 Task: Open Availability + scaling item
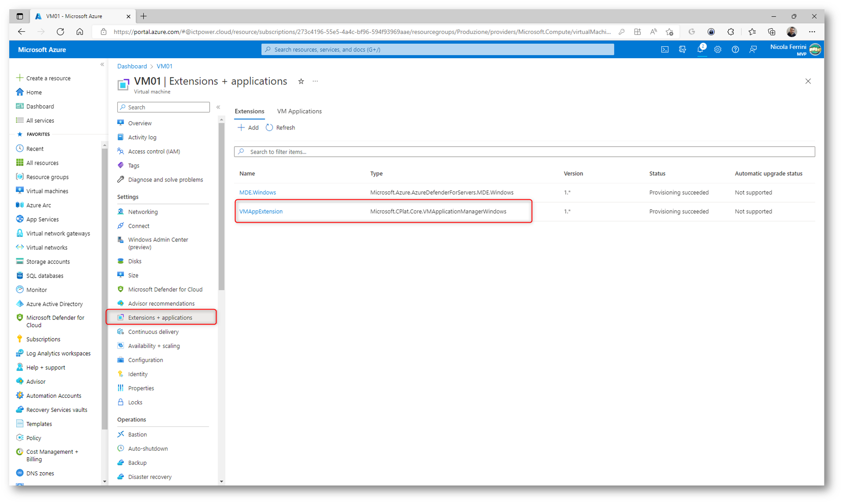pos(154,346)
